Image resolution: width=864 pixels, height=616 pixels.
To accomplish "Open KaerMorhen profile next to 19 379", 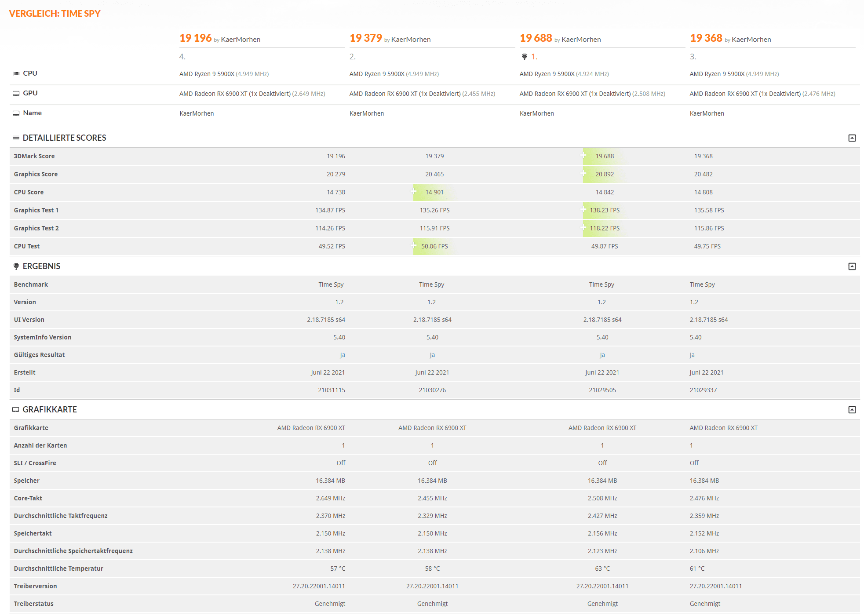I will 411,40.
